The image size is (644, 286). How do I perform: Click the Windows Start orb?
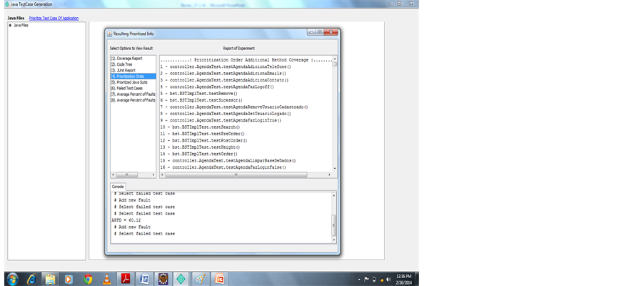12,280
